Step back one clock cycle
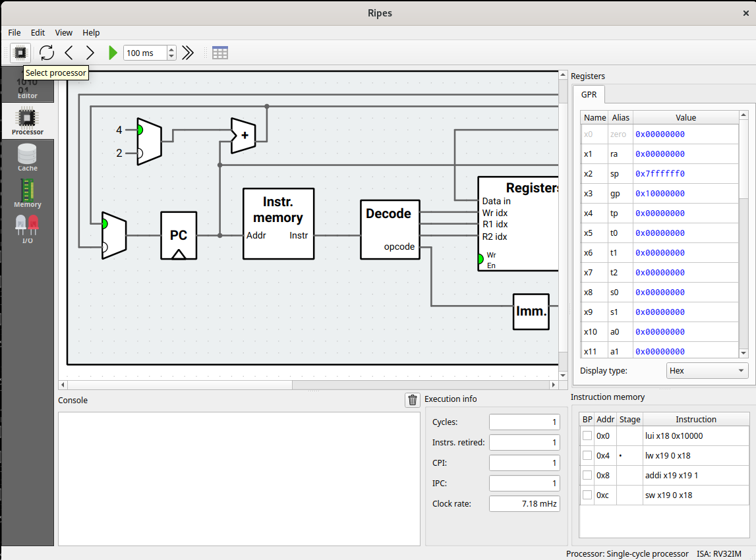The height and width of the screenshot is (560, 756). 69,53
